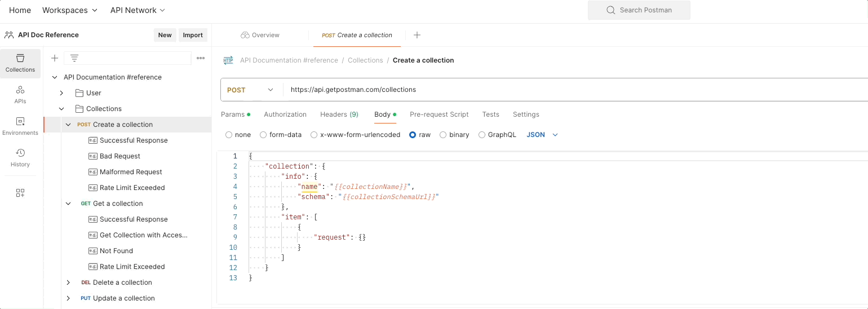Click the request URL field

[x=575, y=90]
